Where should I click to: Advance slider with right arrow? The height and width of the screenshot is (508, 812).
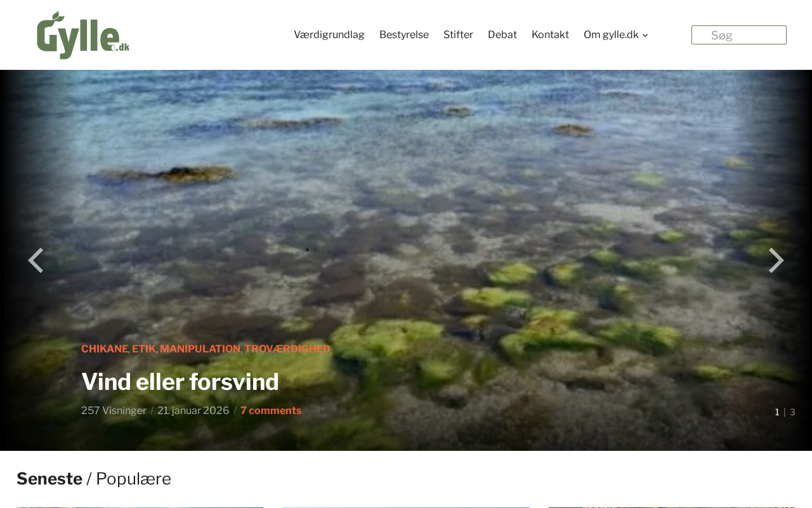[776, 260]
